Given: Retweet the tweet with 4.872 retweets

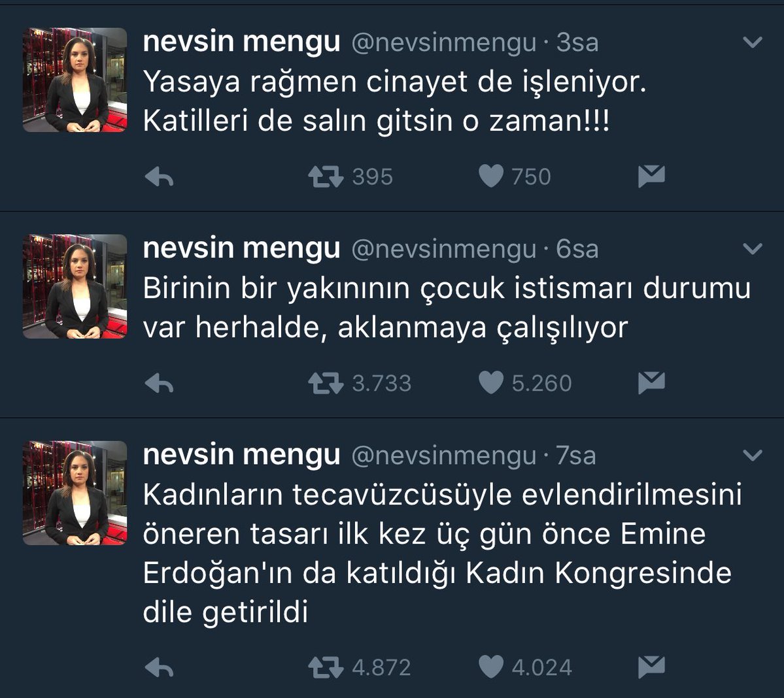Looking at the screenshot, I should [326, 667].
